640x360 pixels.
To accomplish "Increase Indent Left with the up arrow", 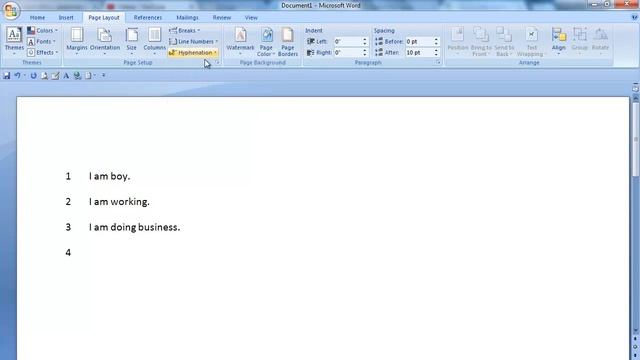I will (364, 40).
